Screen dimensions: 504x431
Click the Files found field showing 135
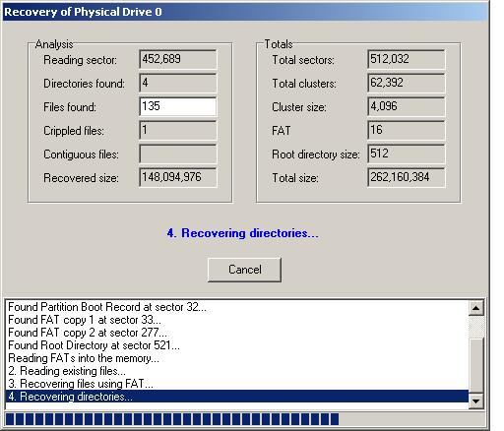coord(178,106)
